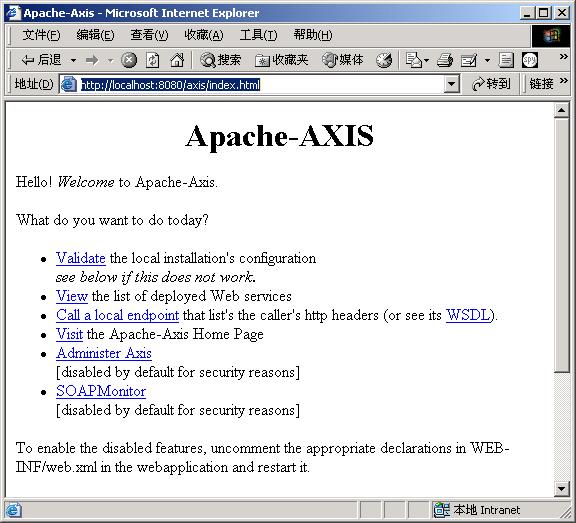Viewport: 576px width, 523px height.
Task: Expand the Edit icon dropdown arrow
Action: click(487, 60)
